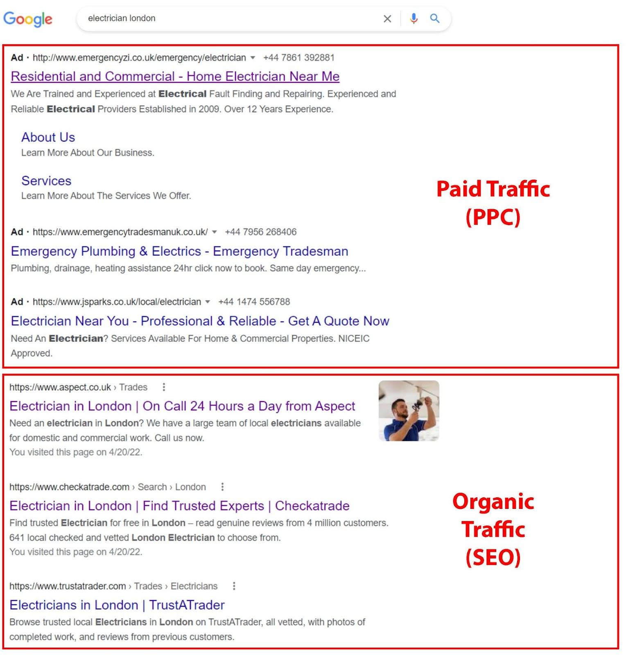Open three-dot menu for trustatrader.com result

tap(234, 586)
